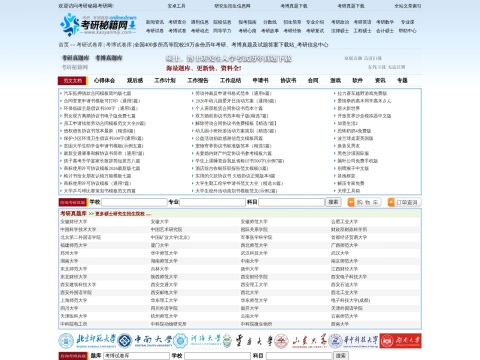Open 郑州大学 in university list

pyautogui.click(x=69, y=253)
